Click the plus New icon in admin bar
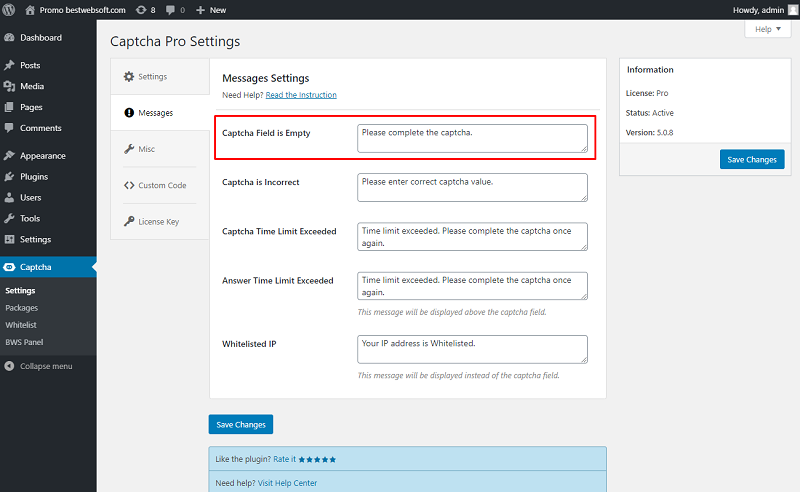 pos(201,10)
